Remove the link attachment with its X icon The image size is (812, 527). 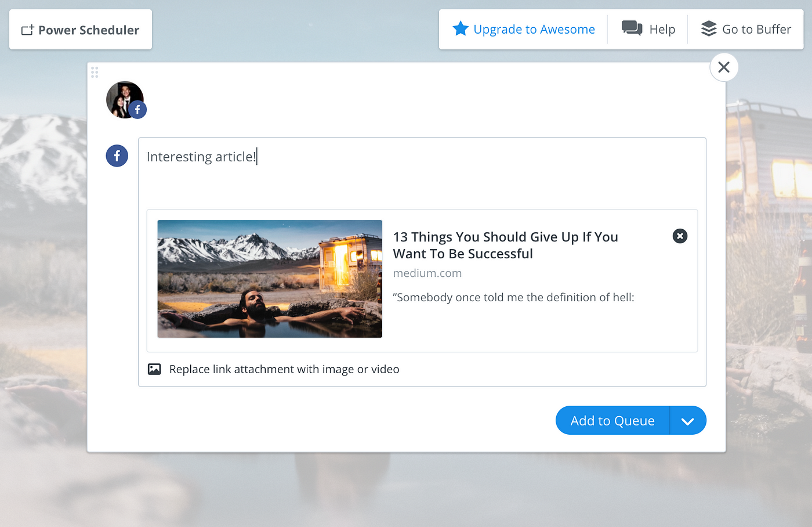(680, 236)
